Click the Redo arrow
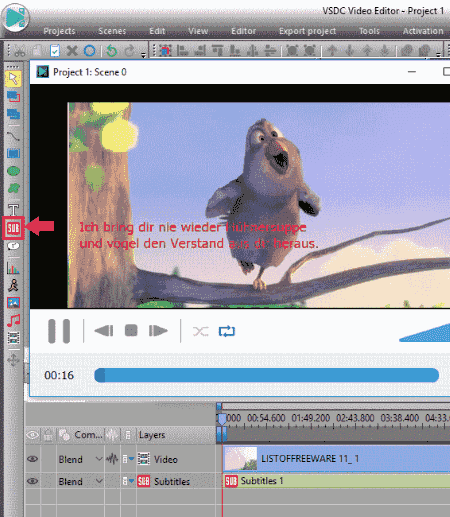 pyautogui.click(x=130, y=51)
